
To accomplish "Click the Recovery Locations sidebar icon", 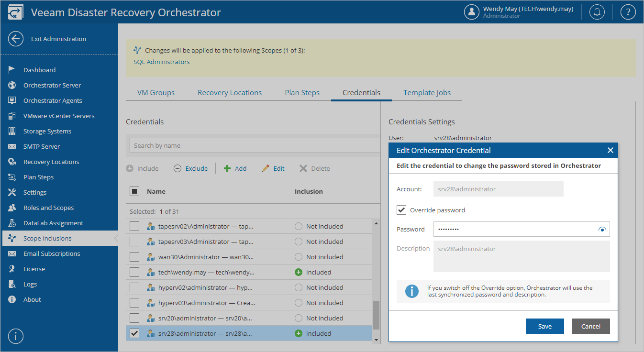I will tap(12, 162).
